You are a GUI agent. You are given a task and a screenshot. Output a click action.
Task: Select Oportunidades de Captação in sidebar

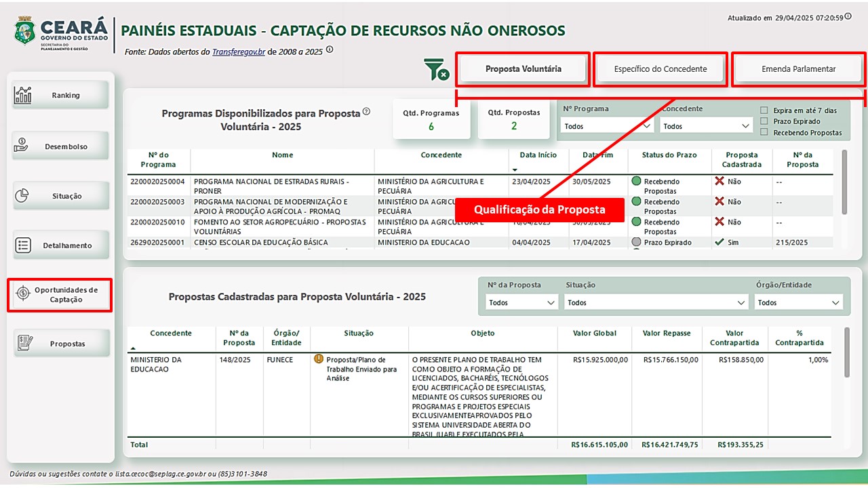(x=59, y=295)
